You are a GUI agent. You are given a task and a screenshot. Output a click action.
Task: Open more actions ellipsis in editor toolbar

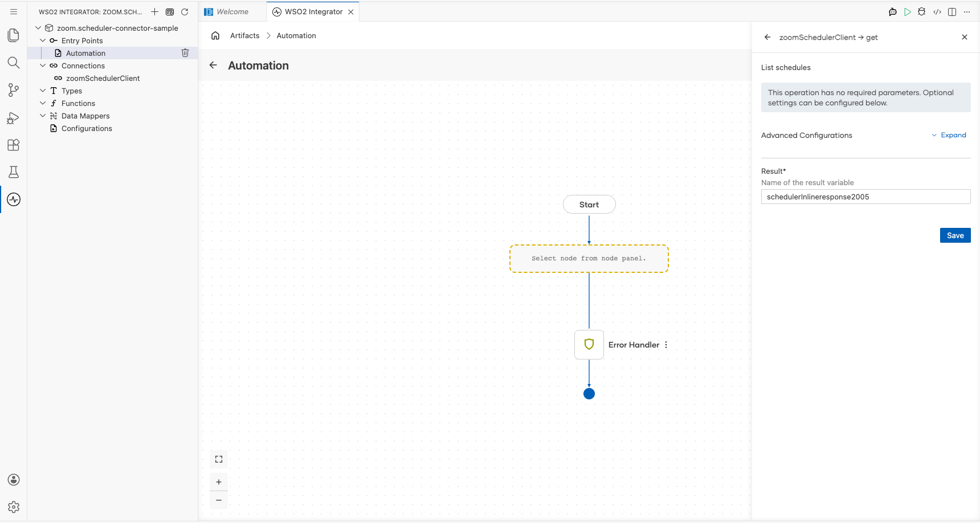967,11
